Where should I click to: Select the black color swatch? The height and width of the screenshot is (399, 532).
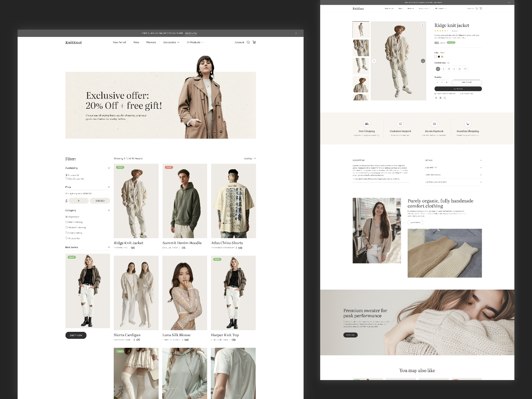(439, 57)
